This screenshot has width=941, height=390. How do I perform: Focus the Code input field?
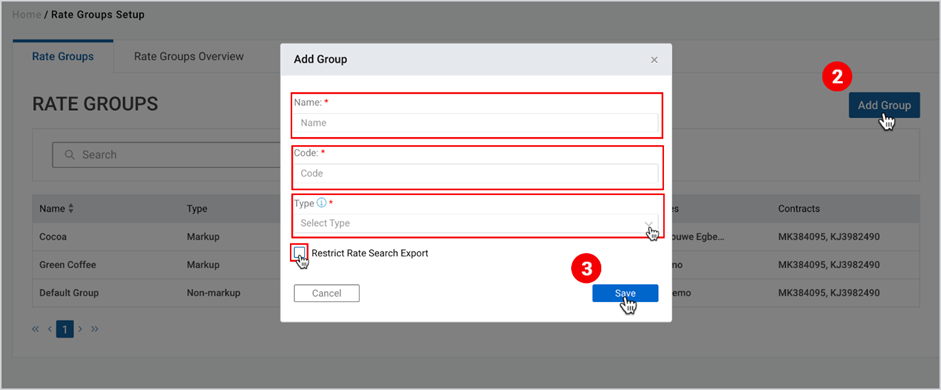(475, 173)
